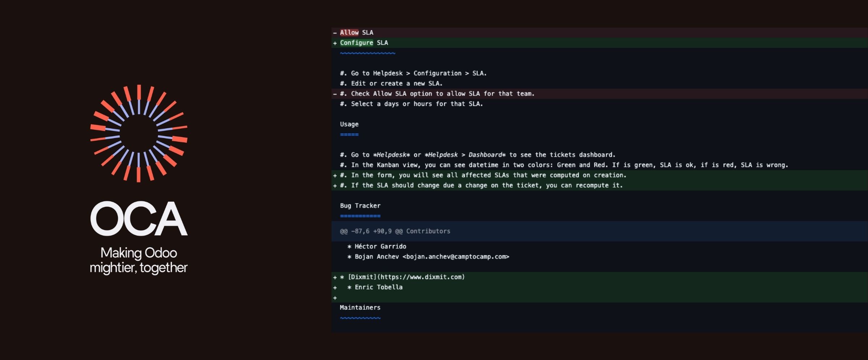
Task: Click the 'Edit or create a new SLA.' line
Action: tap(391, 83)
